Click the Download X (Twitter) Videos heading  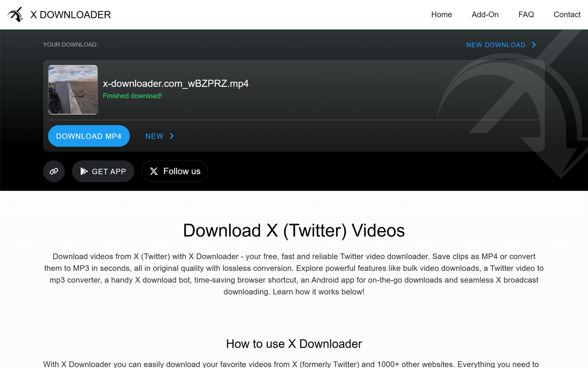tap(294, 230)
